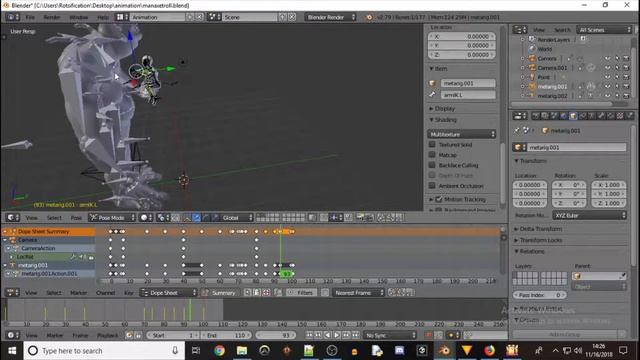
Task: Open the XYZ Euler rotation mode dropdown
Action: click(589, 216)
